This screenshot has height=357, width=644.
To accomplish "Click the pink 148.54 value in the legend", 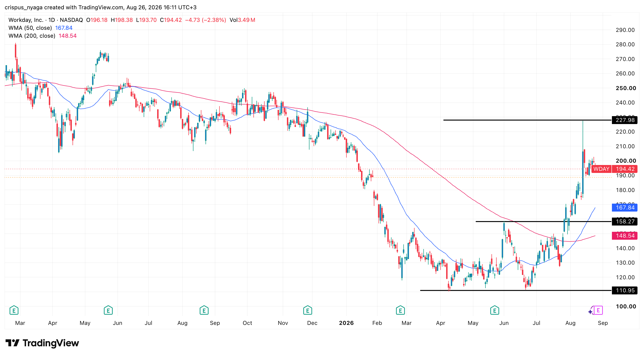I will pyautogui.click(x=67, y=36).
